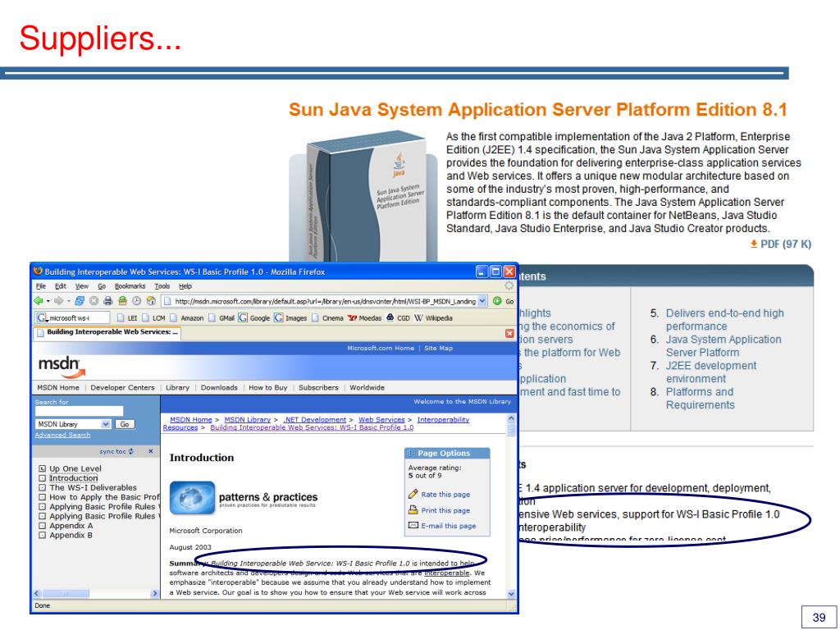Click the Site Map link in MSDN header

438,348
